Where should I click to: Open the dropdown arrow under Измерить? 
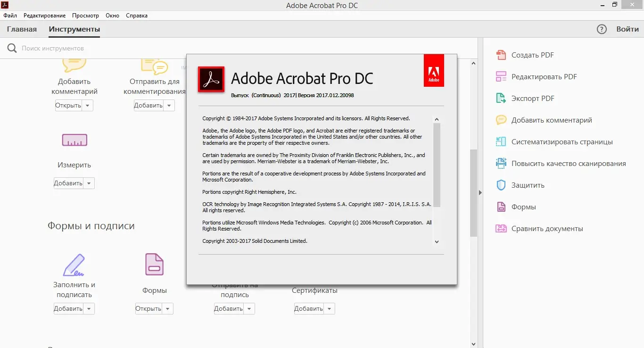(x=89, y=183)
